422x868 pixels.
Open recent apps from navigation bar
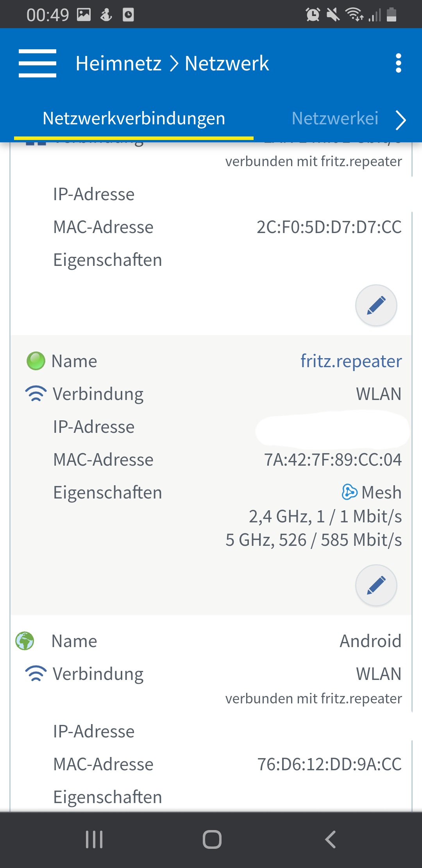coord(94,839)
